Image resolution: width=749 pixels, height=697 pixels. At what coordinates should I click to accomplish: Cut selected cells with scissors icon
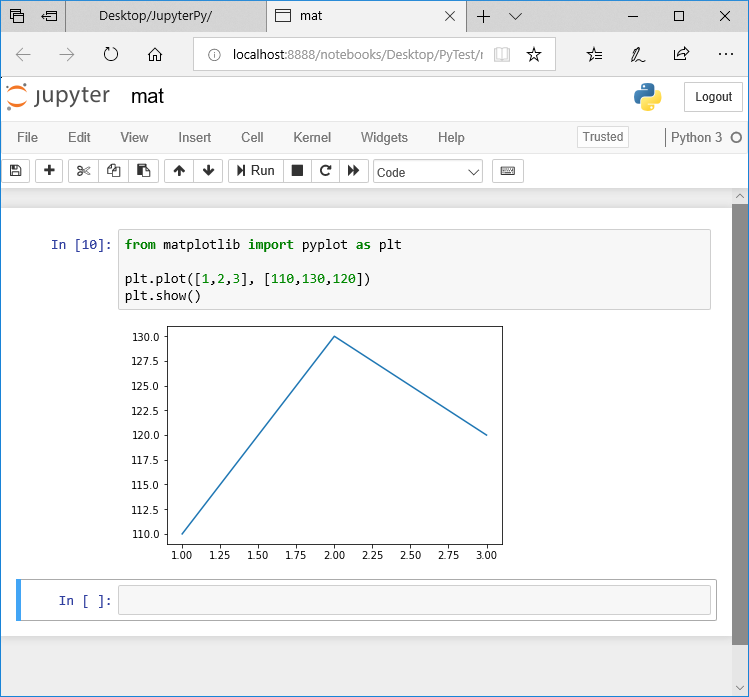click(83, 171)
